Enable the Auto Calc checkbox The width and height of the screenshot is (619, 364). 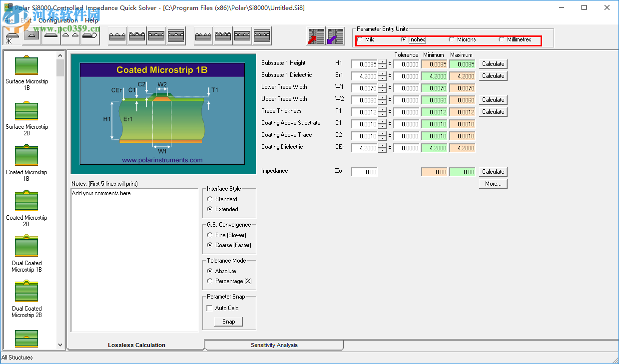210,308
